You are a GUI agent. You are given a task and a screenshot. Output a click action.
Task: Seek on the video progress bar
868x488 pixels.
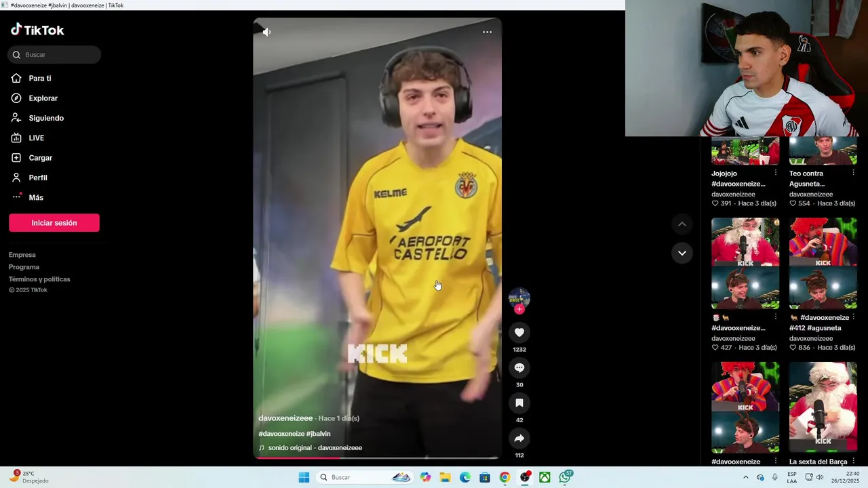[x=378, y=458]
